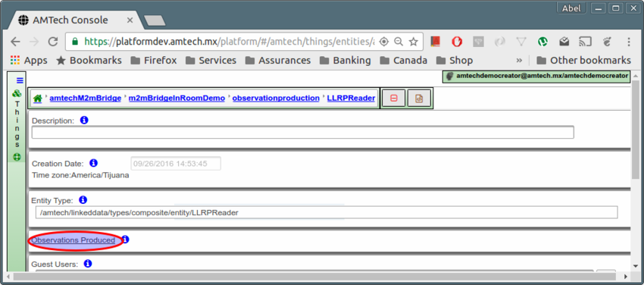Open the mail checker extension
Screen dimensions: 644x285
click(564, 42)
